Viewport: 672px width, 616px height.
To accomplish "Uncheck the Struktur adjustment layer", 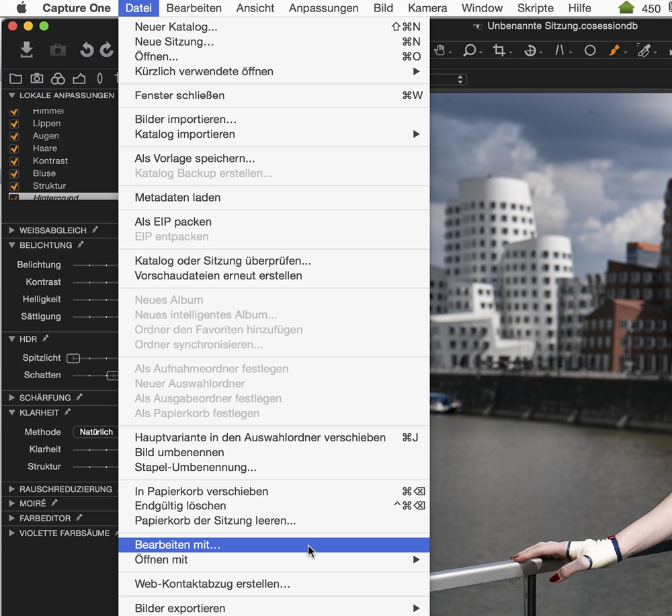I will point(14,186).
